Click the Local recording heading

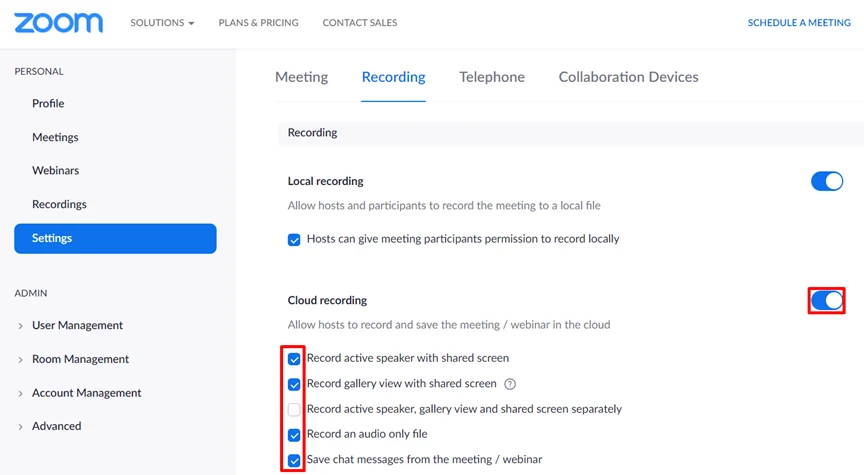pyautogui.click(x=326, y=181)
